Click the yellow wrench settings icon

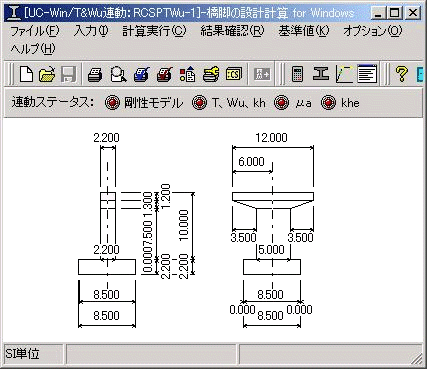pyautogui.click(x=211, y=74)
